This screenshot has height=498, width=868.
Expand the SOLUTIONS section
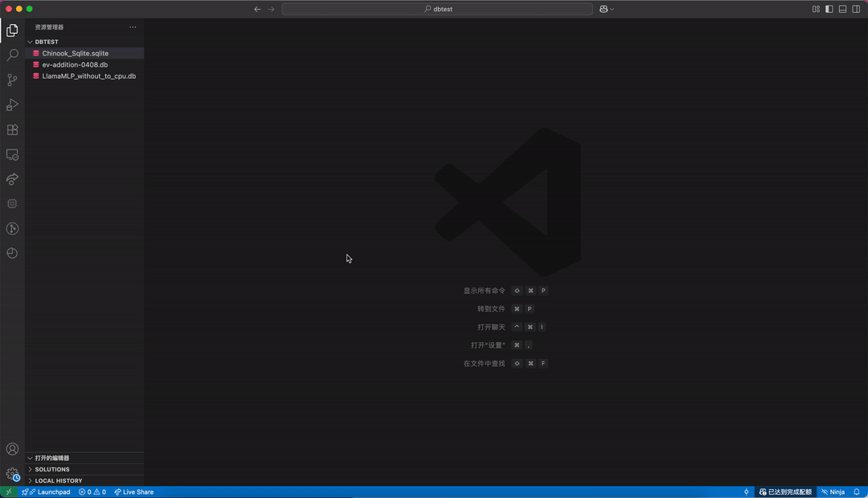click(84, 469)
